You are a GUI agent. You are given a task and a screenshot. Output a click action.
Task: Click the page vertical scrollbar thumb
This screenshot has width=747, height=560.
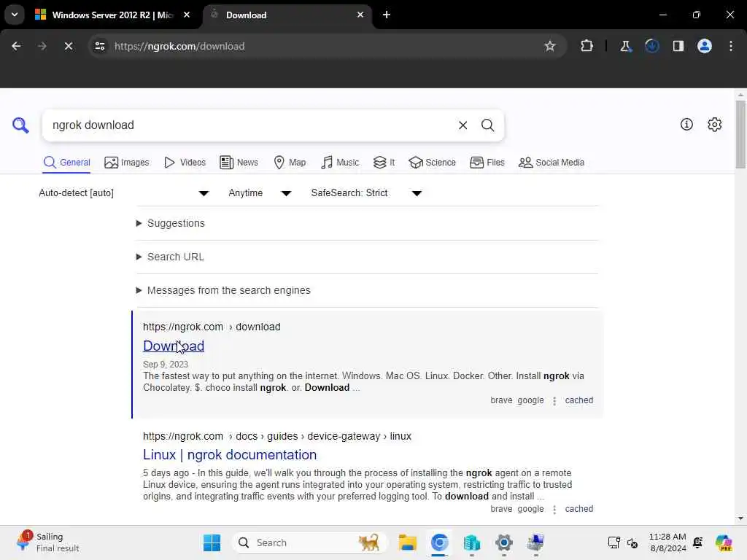coord(740,134)
